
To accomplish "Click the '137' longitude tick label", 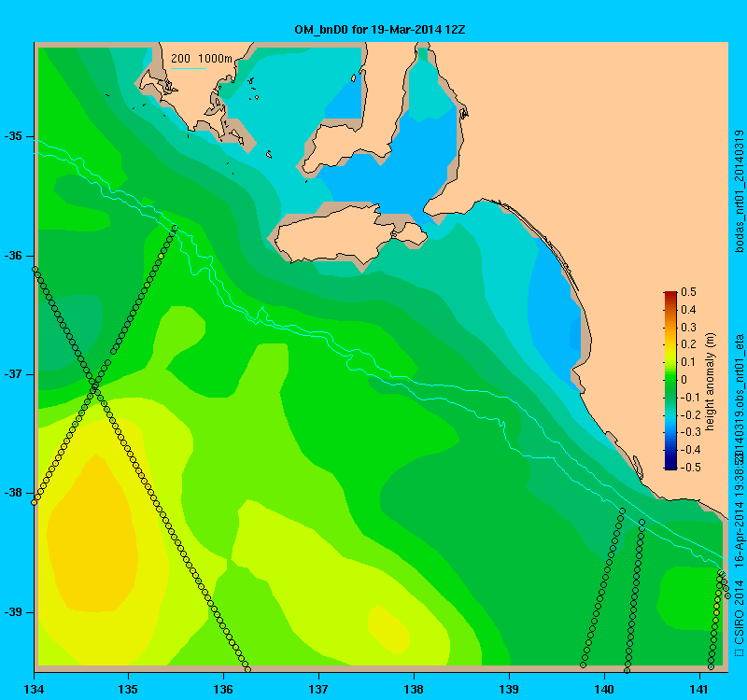I will pos(318,689).
